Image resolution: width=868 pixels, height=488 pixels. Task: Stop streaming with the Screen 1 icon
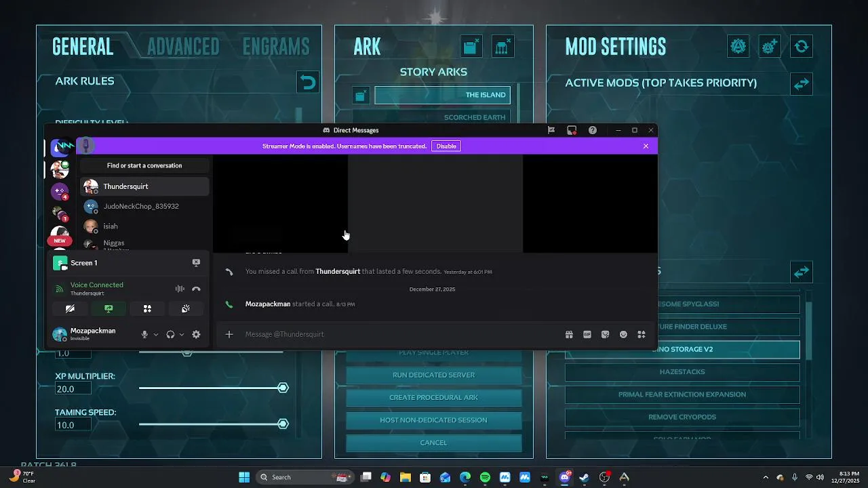196,263
